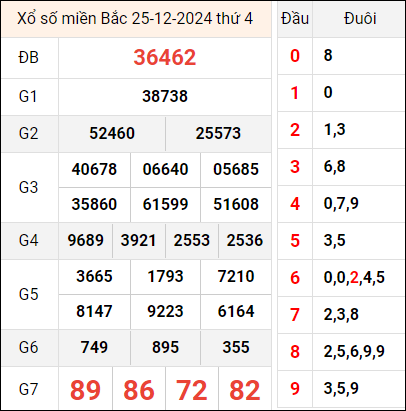
Task: Click G6 number 895
Action: [x=165, y=347]
